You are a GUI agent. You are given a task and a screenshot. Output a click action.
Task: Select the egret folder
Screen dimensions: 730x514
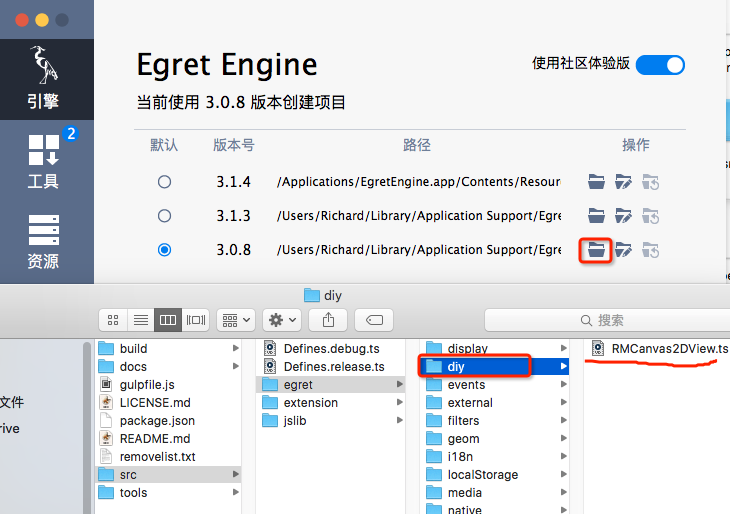point(331,385)
